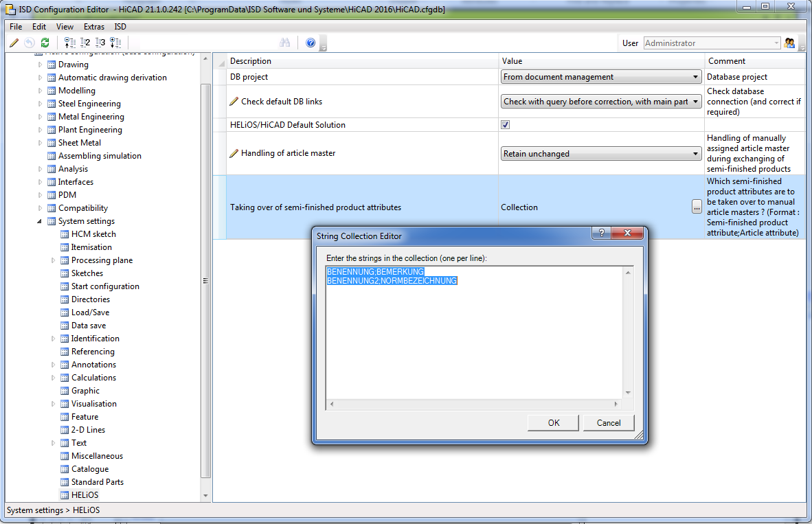812x524 pixels.
Task: Click the ellipsis button in Collection row
Action: click(x=697, y=207)
